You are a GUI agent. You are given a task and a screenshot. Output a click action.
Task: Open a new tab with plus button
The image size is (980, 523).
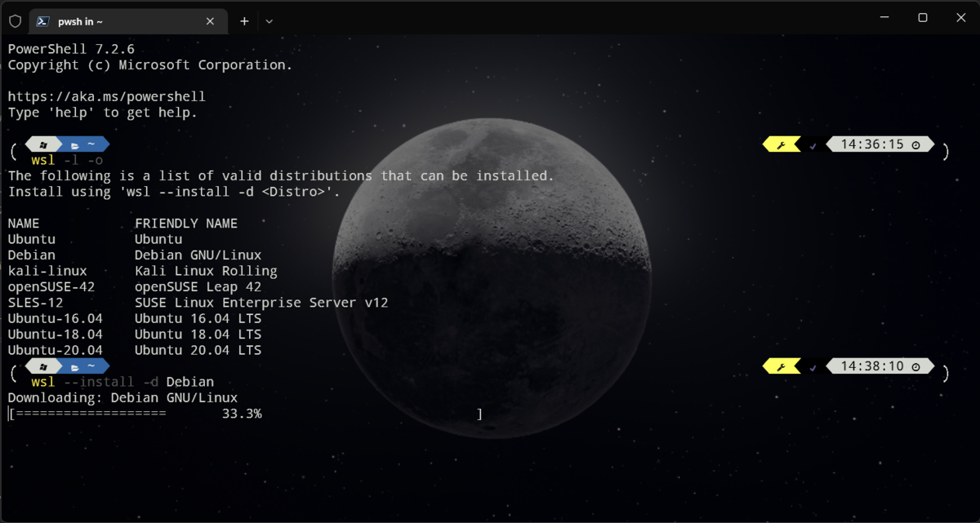tap(244, 21)
